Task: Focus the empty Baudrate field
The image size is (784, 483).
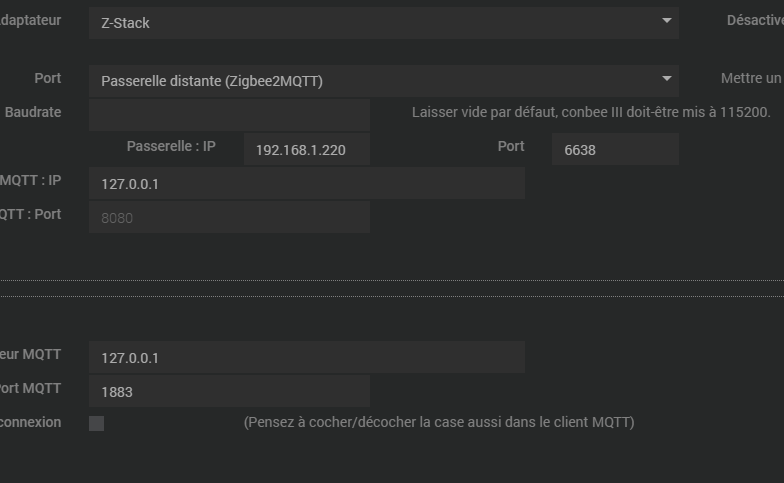Action: pos(229,115)
